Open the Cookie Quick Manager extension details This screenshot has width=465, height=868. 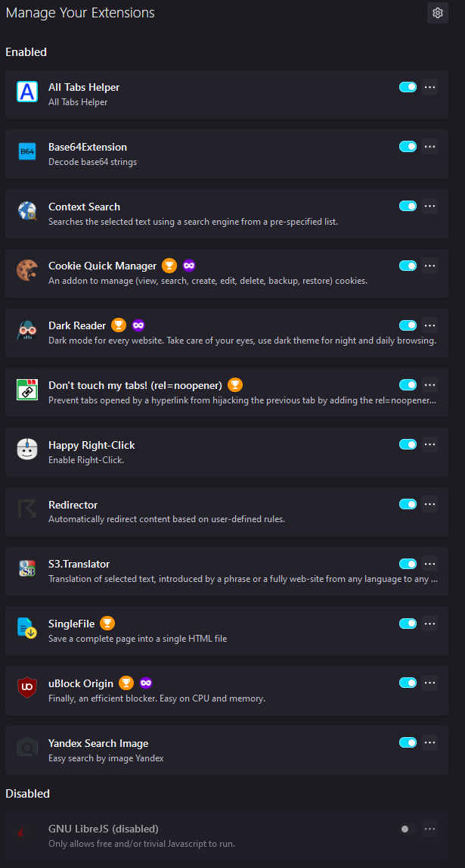pyautogui.click(x=227, y=273)
